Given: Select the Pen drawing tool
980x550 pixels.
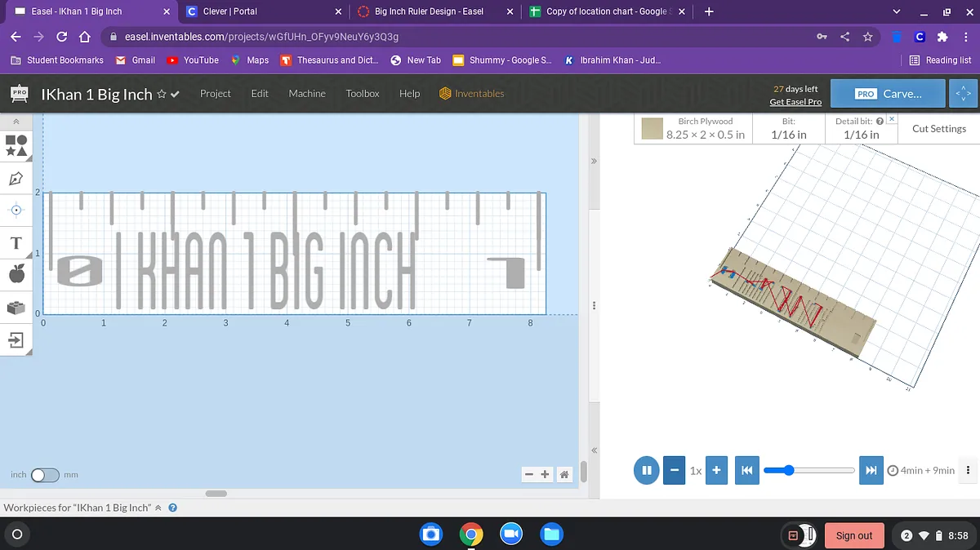Looking at the screenshot, I should tap(16, 178).
